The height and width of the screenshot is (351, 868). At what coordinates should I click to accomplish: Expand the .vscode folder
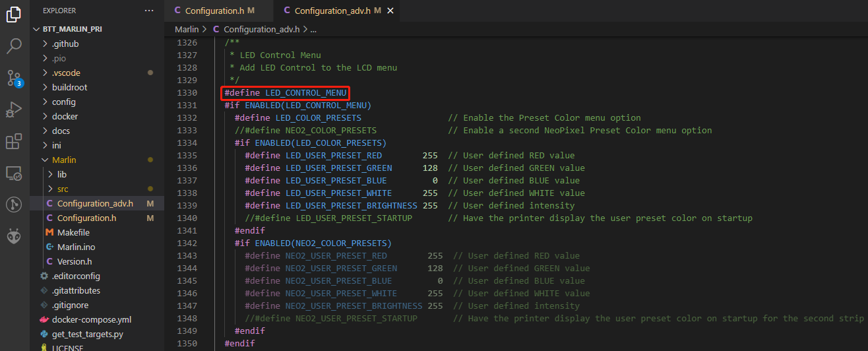pos(66,73)
